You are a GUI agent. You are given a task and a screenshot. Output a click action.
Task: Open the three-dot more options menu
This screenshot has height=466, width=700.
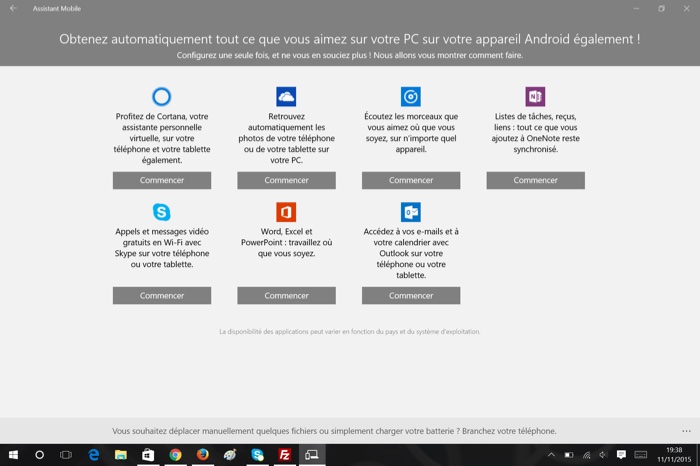pyautogui.click(x=686, y=431)
